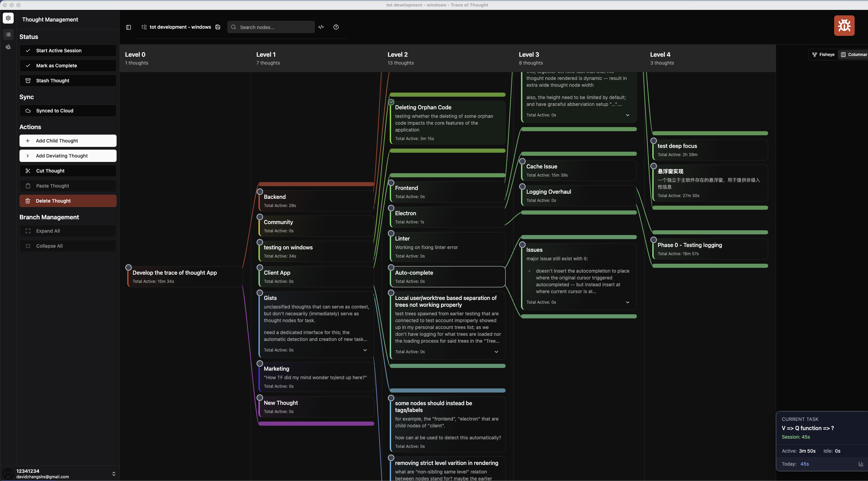Click Expand All in Branch Management
The image size is (868, 481).
tap(68, 231)
